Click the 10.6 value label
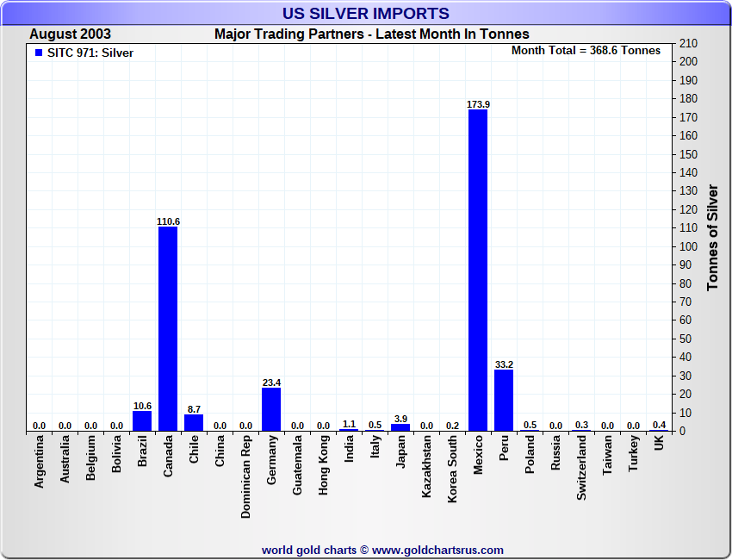This screenshot has width=732, height=560. point(142,406)
